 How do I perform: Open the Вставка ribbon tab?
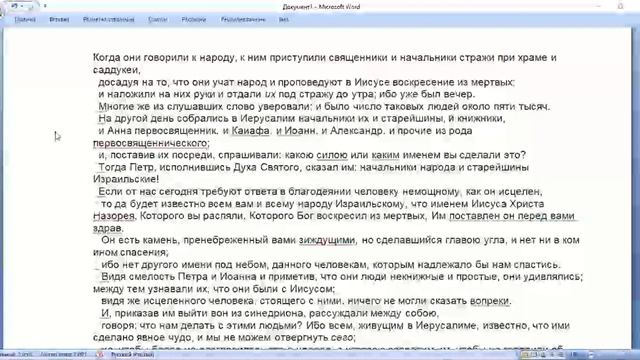tap(59, 19)
